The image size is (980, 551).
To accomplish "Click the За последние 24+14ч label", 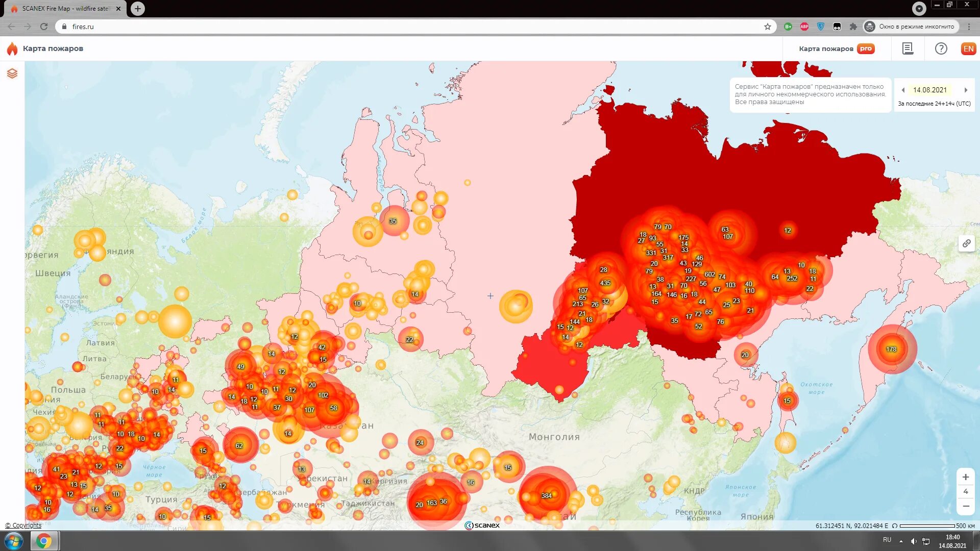I will 934,104.
